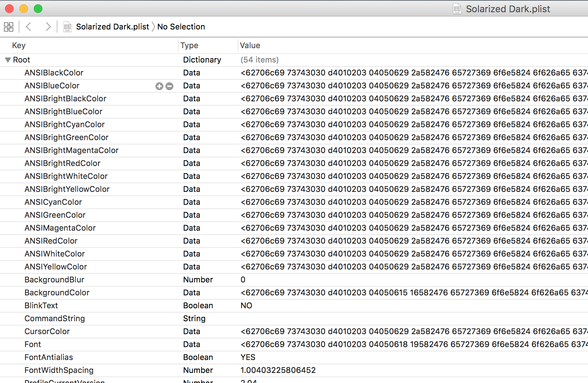This screenshot has height=383, width=588.
Task: Click the plist file icon in breadcrumb
Action: tap(67, 27)
